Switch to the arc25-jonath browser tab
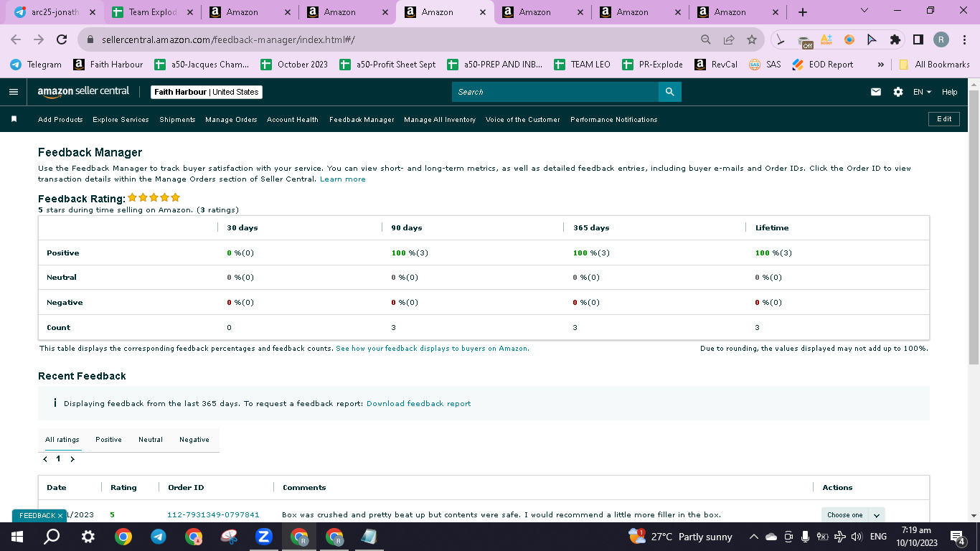The height and width of the screenshot is (551, 980). pyautogui.click(x=55, y=12)
